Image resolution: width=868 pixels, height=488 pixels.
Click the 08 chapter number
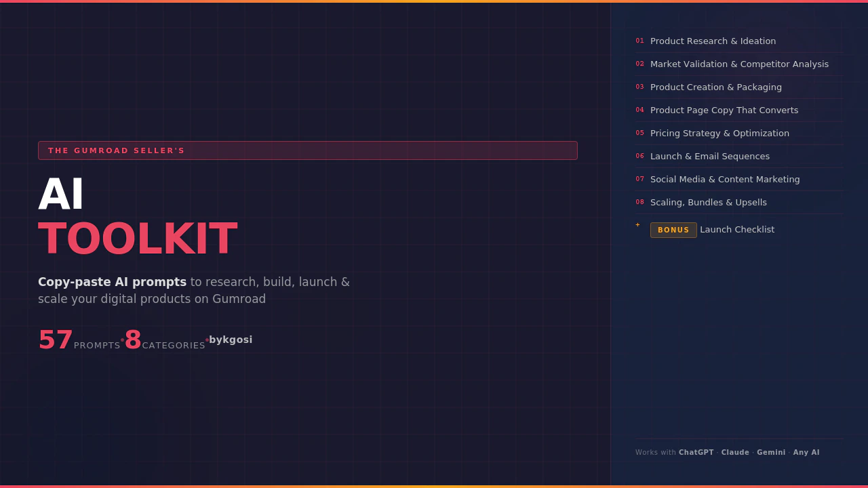point(640,202)
